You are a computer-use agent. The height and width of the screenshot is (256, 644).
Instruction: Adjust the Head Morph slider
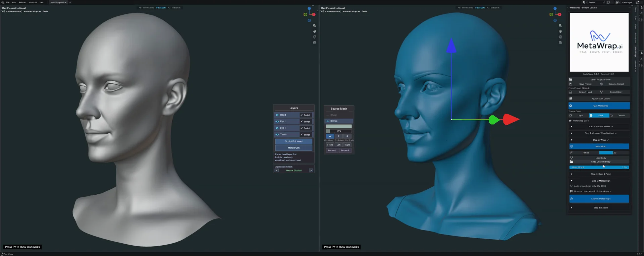pos(599,167)
